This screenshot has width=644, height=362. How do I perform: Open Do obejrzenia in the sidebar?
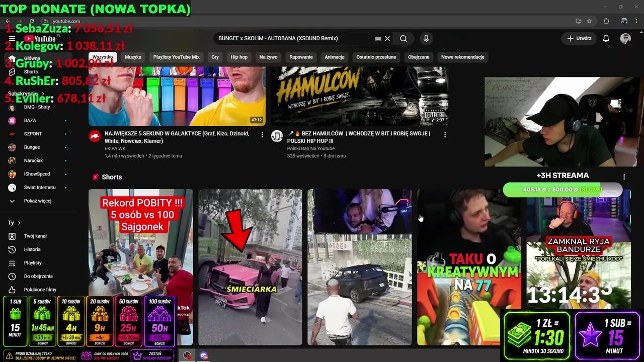point(38,276)
